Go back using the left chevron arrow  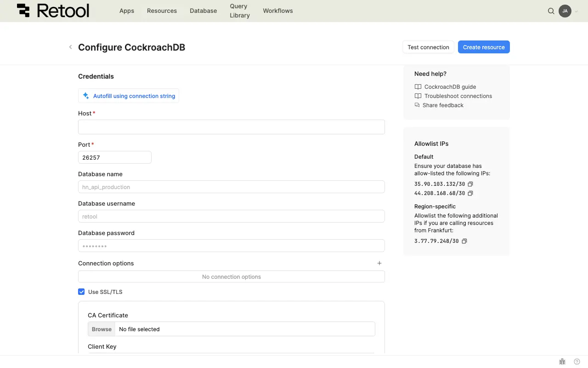click(x=70, y=47)
